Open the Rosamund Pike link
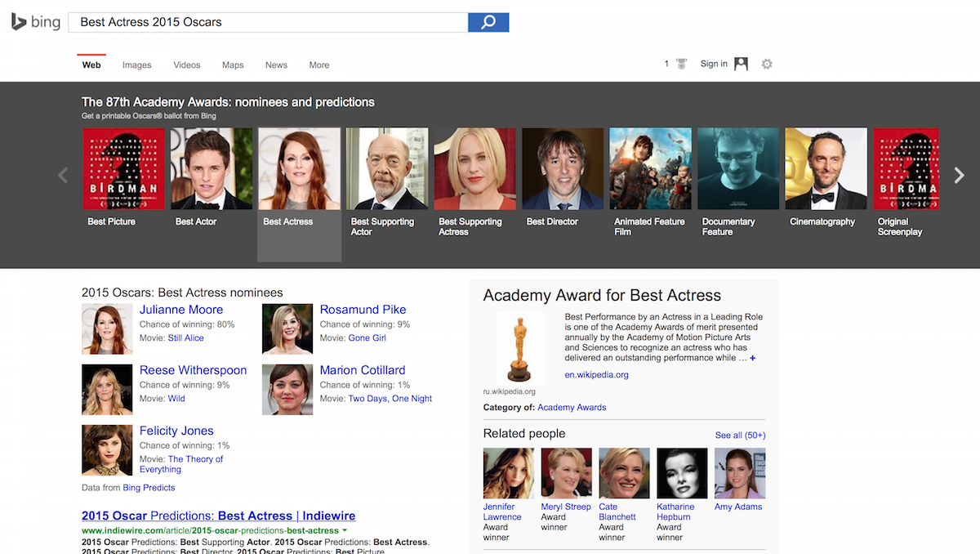The image size is (980, 554). click(x=363, y=310)
